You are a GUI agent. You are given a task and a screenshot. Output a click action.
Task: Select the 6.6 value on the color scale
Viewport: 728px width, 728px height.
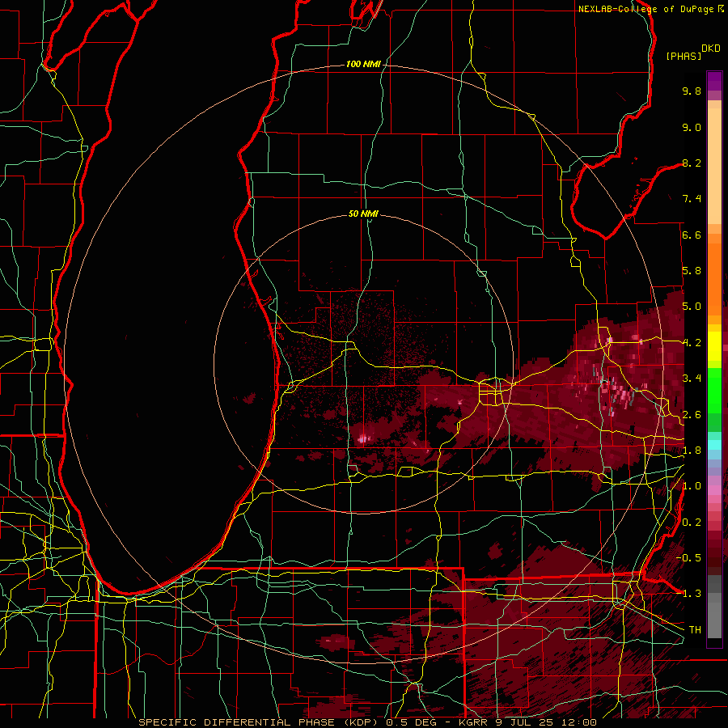click(692, 235)
